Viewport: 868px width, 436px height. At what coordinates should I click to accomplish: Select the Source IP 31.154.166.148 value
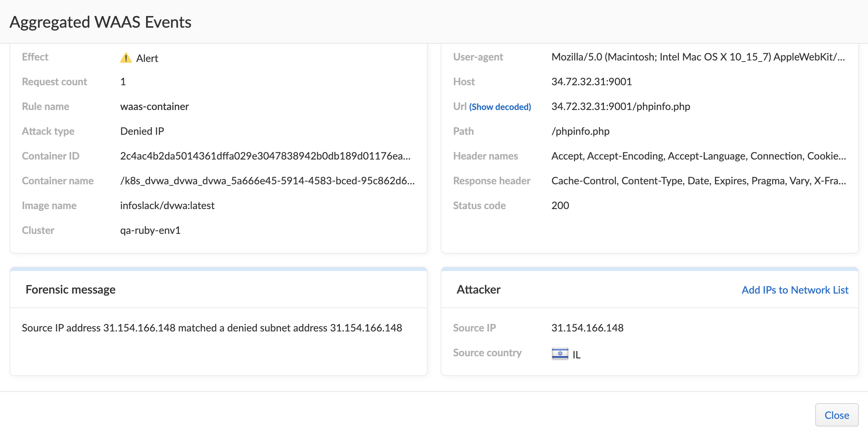click(x=587, y=328)
